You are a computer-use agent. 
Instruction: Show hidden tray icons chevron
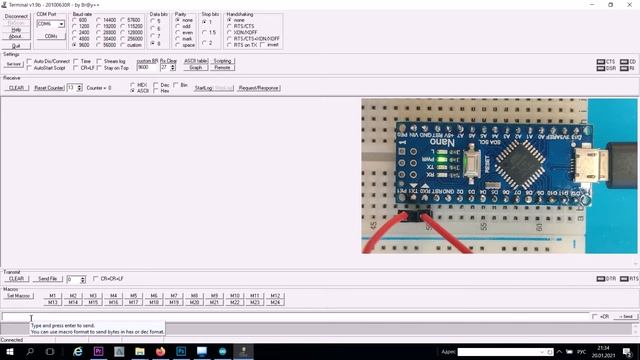click(x=559, y=351)
